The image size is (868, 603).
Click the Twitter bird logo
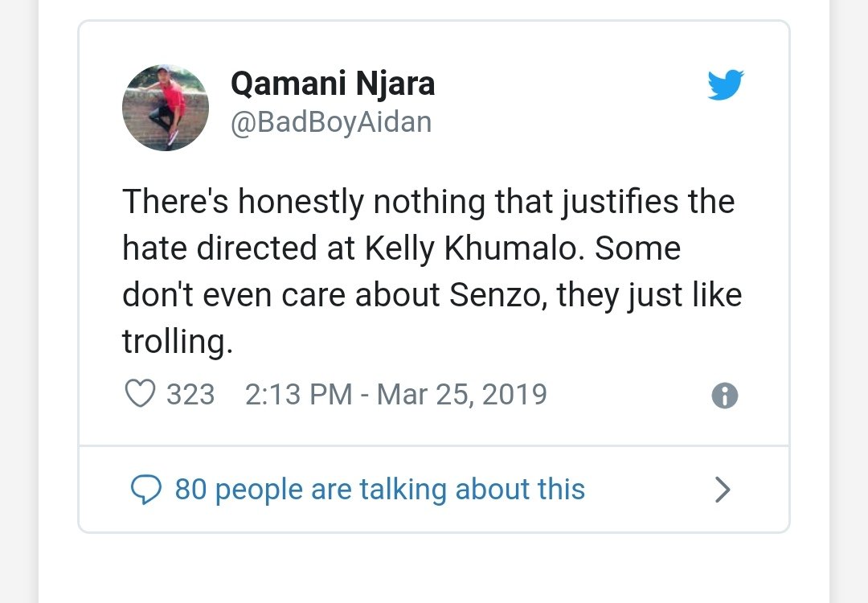(x=726, y=84)
